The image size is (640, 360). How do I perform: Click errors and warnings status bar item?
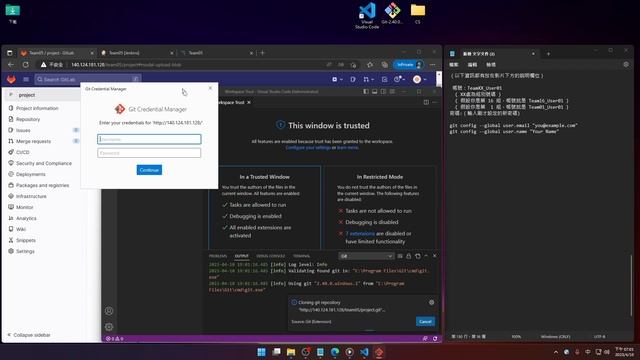(x=115, y=338)
